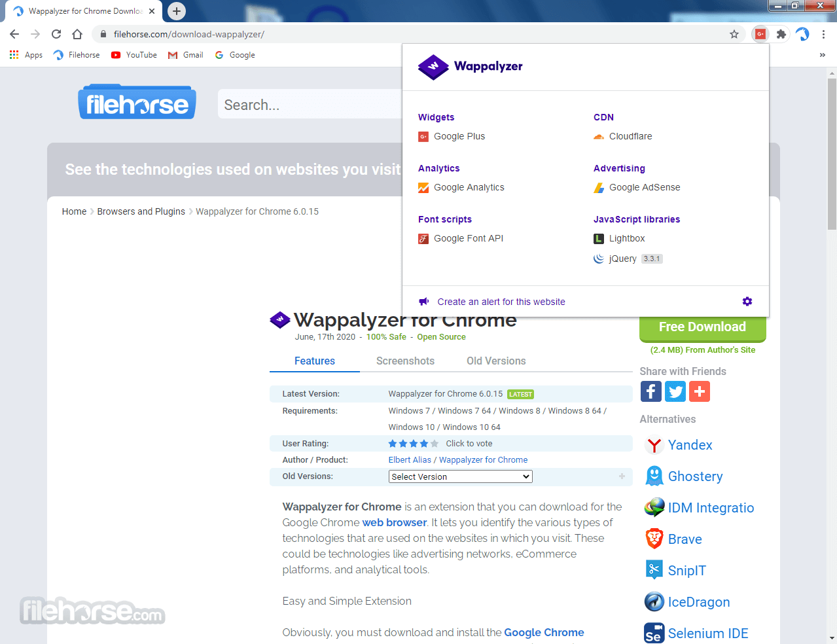Click the Google AdSense icon
The height and width of the screenshot is (644, 837).
click(599, 188)
